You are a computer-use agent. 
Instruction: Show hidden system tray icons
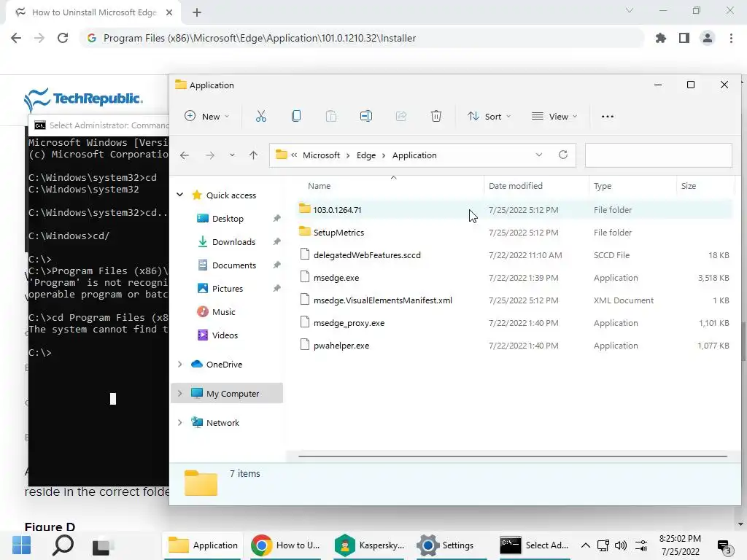[586, 545]
